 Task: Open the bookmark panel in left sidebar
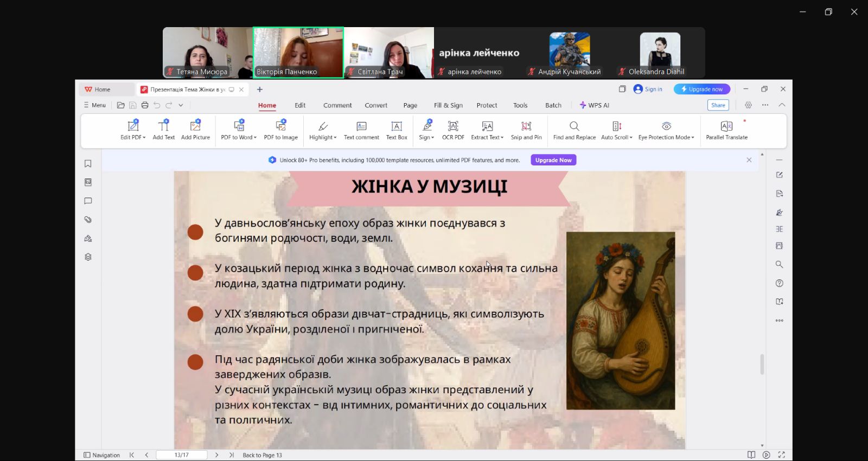88,164
